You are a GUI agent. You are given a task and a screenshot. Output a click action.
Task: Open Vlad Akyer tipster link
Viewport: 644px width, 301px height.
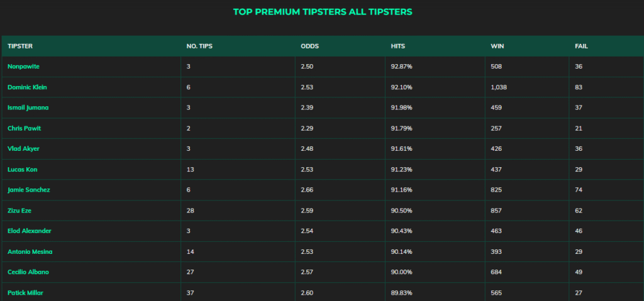click(x=23, y=149)
